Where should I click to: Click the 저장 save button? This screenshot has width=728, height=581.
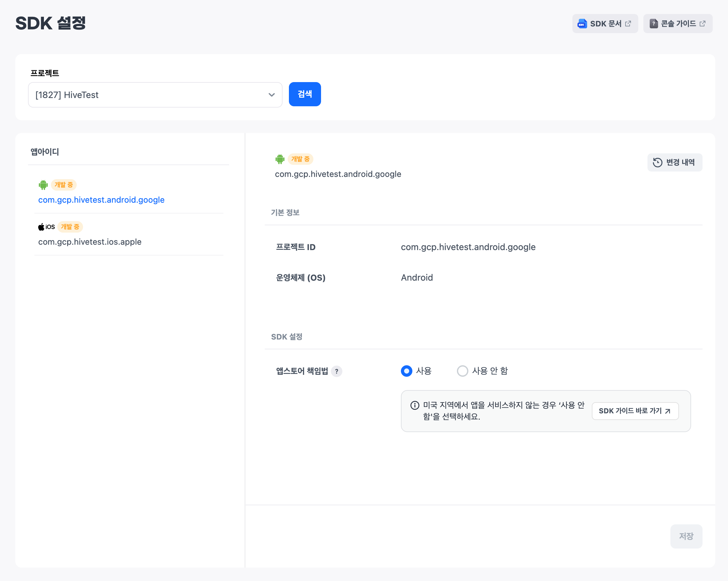pos(686,536)
